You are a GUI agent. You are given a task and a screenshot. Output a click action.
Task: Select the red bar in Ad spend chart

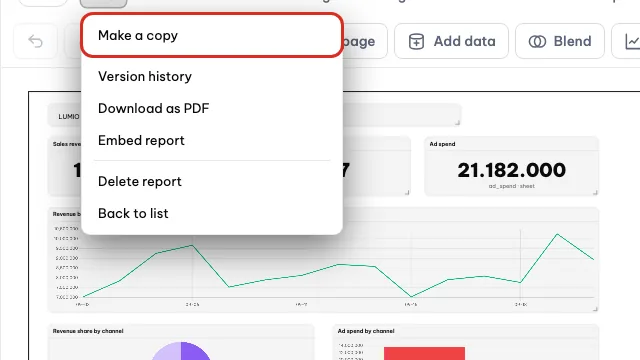click(424, 353)
